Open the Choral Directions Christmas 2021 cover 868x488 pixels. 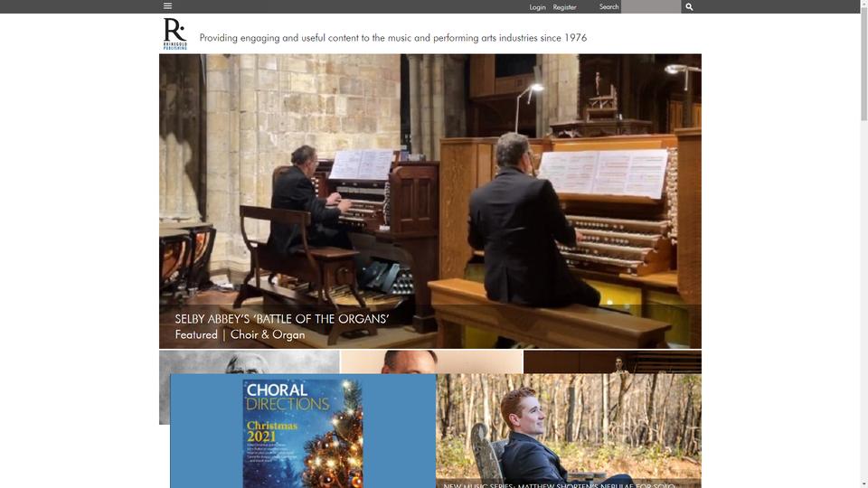(x=303, y=433)
